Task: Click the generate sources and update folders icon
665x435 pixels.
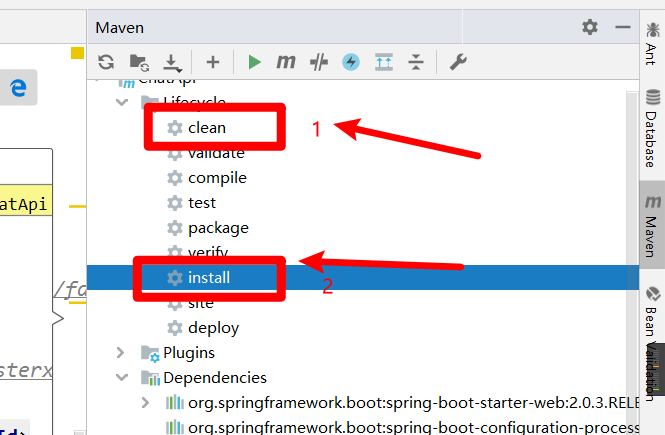Action: click(x=139, y=62)
